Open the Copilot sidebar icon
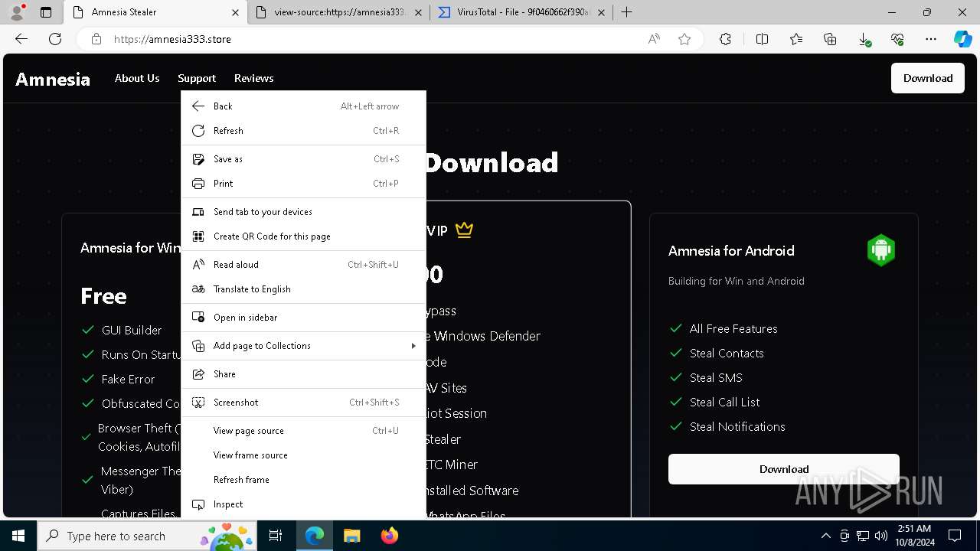980x551 pixels. click(x=962, y=39)
